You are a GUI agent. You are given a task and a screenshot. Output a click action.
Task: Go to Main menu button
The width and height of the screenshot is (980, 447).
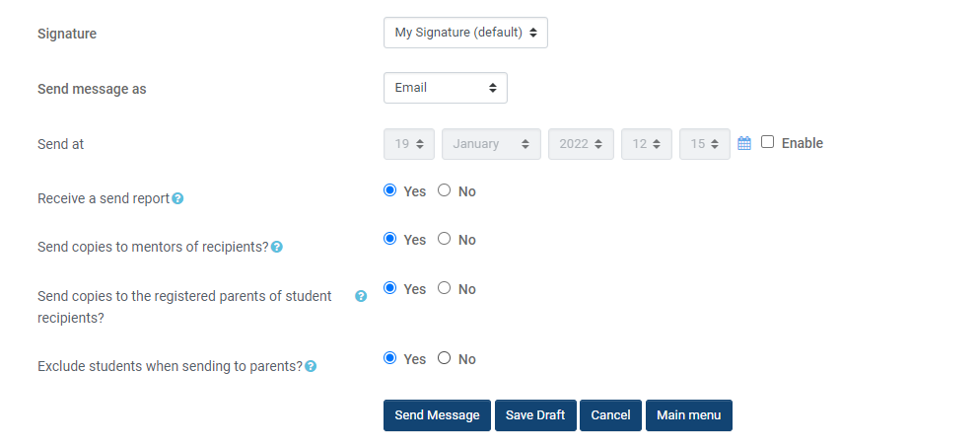688,415
